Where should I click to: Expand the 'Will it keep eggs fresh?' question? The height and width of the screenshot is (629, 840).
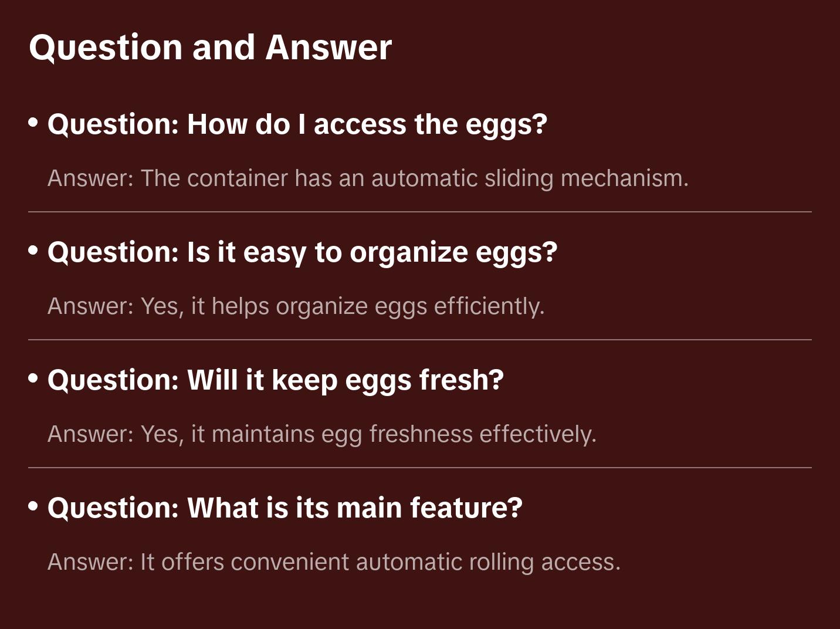[x=275, y=380]
